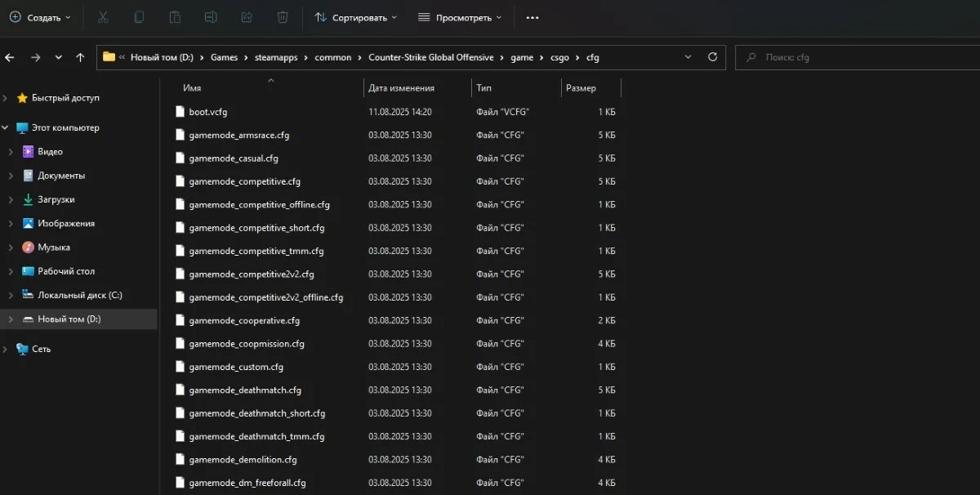
Task: Navigate to Counter-Strike Global Offensive breadcrumb
Action: click(431, 57)
